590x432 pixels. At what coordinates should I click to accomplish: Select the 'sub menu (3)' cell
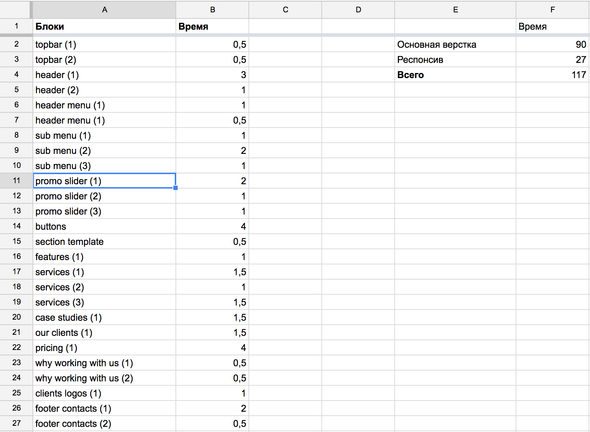pyautogui.click(x=104, y=166)
